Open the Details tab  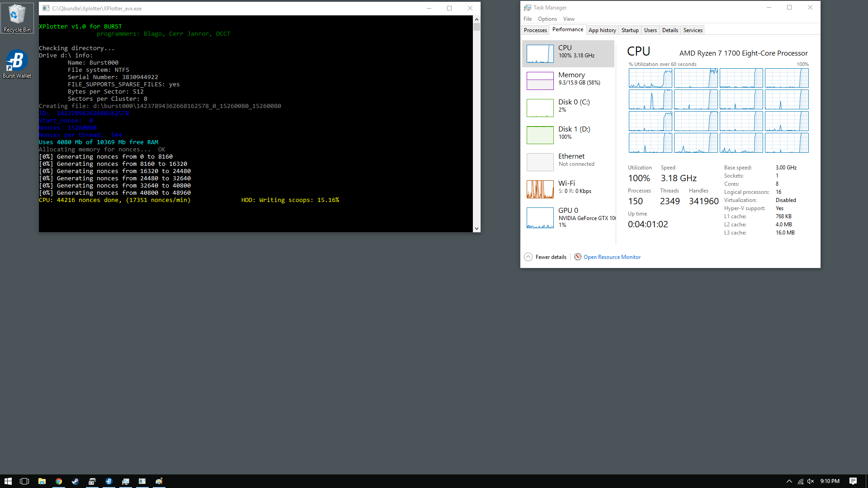(670, 30)
